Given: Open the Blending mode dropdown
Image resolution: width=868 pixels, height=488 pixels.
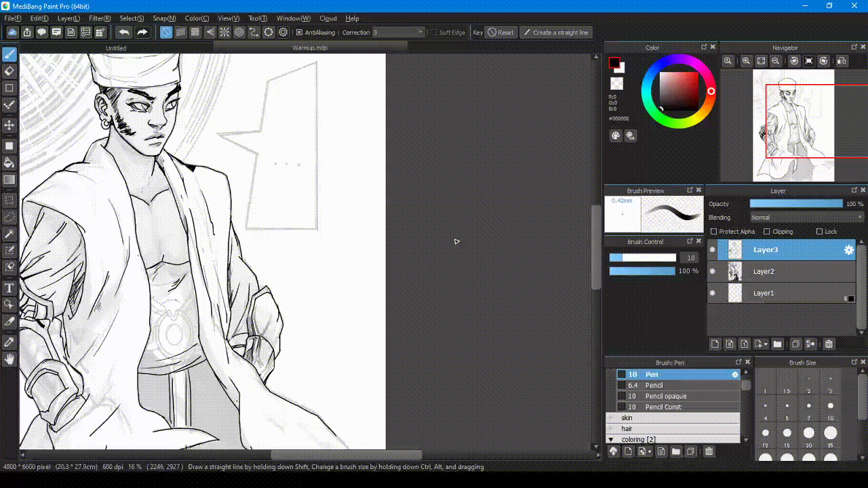Looking at the screenshot, I should coord(807,218).
